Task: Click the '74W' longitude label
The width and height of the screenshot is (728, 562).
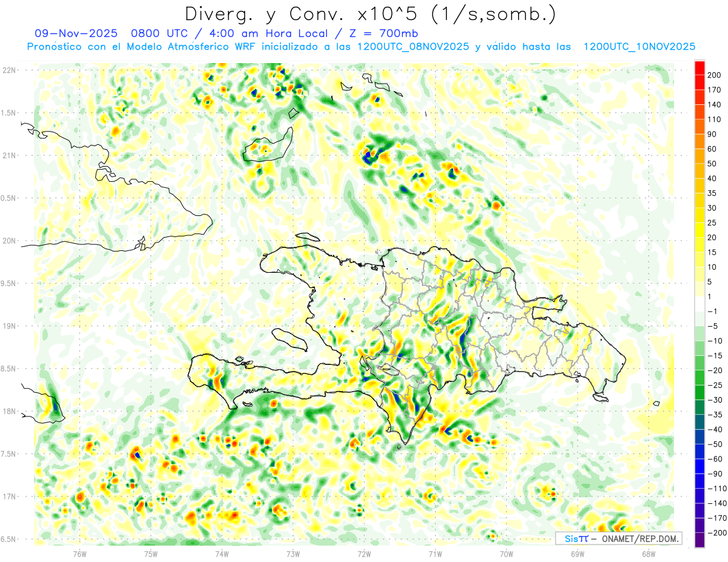Action: [222, 554]
